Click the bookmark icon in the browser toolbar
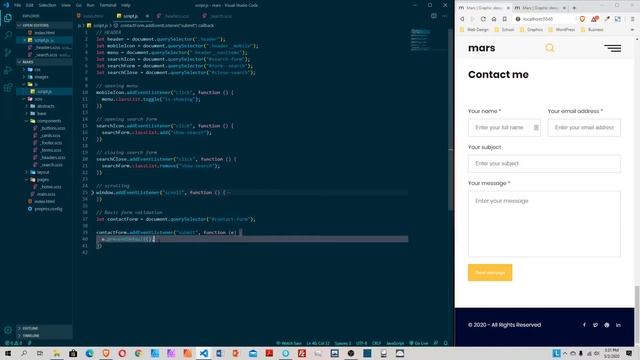The height and width of the screenshot is (360, 640). 504,19
